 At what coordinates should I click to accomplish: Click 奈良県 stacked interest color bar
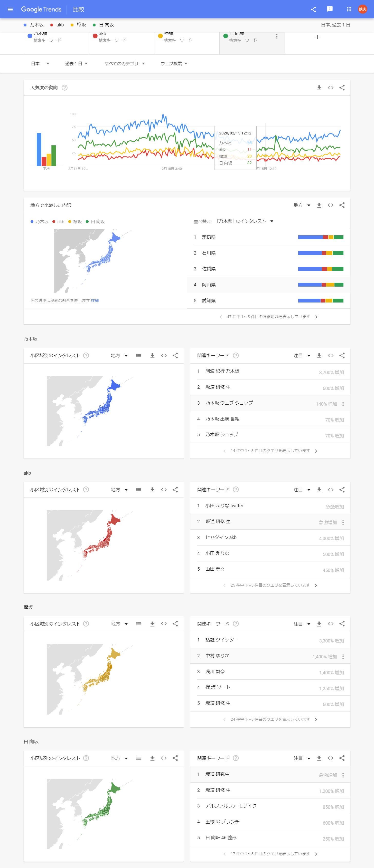(321, 237)
